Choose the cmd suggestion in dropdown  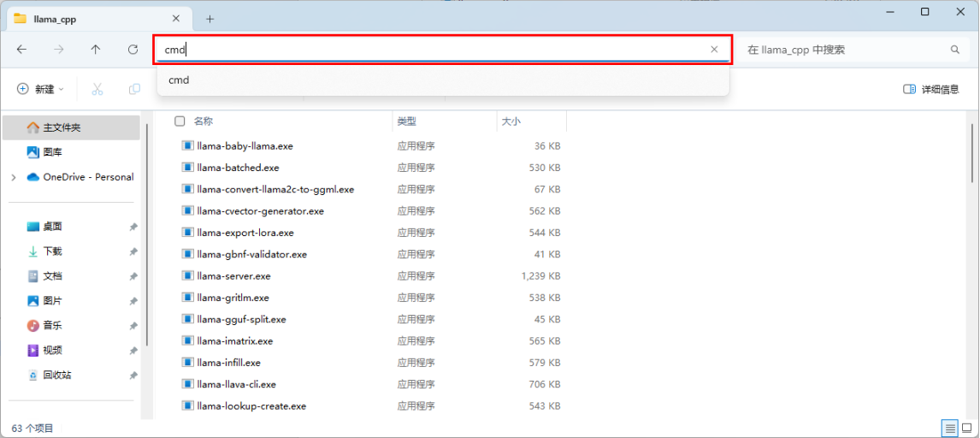click(x=443, y=80)
